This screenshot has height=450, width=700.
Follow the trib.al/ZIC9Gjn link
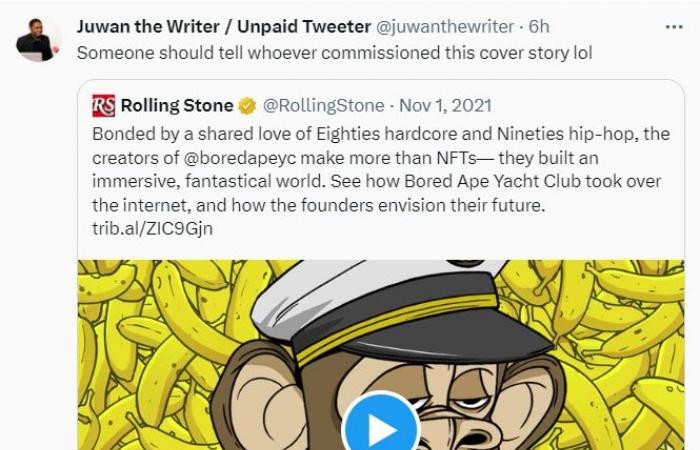(147, 229)
